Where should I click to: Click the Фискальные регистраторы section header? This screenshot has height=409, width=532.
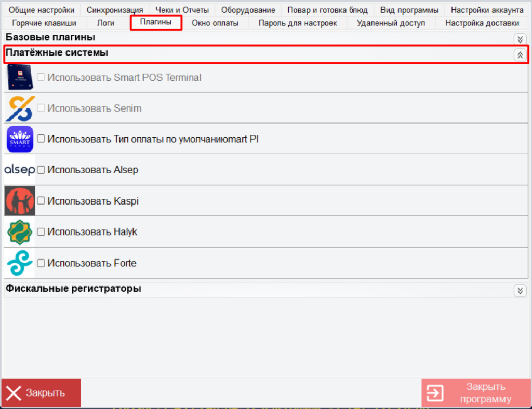coord(73,289)
